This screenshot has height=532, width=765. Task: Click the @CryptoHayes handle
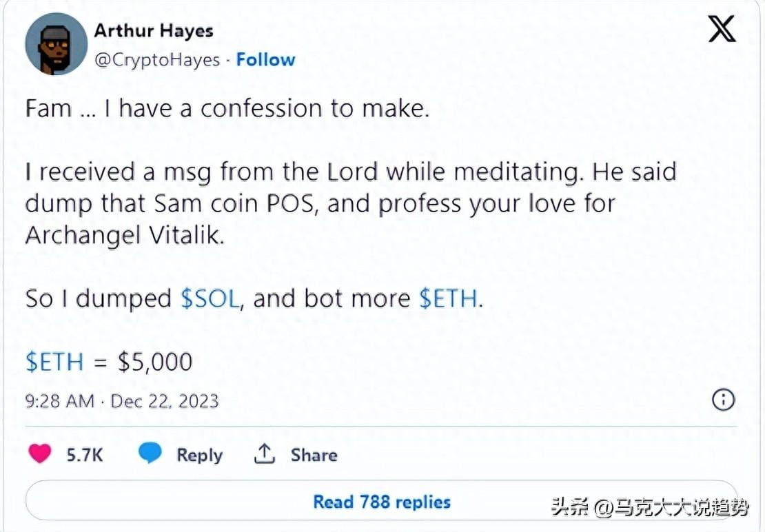(x=157, y=60)
